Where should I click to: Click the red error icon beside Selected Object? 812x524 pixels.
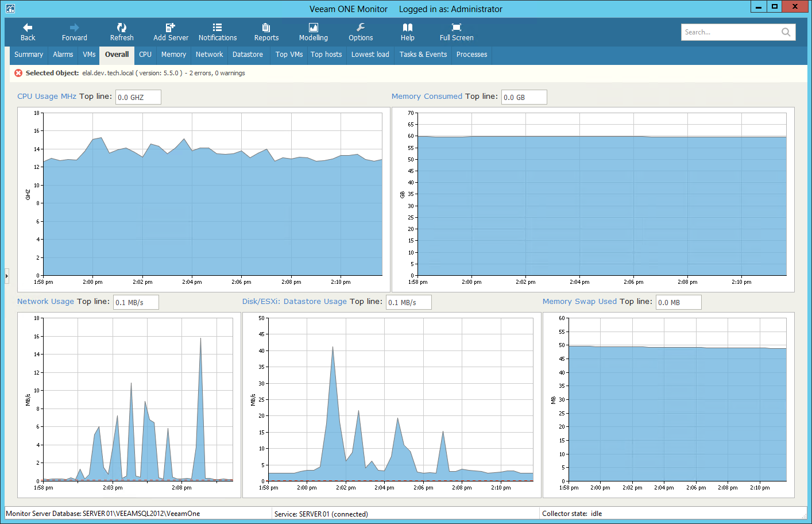(18, 73)
